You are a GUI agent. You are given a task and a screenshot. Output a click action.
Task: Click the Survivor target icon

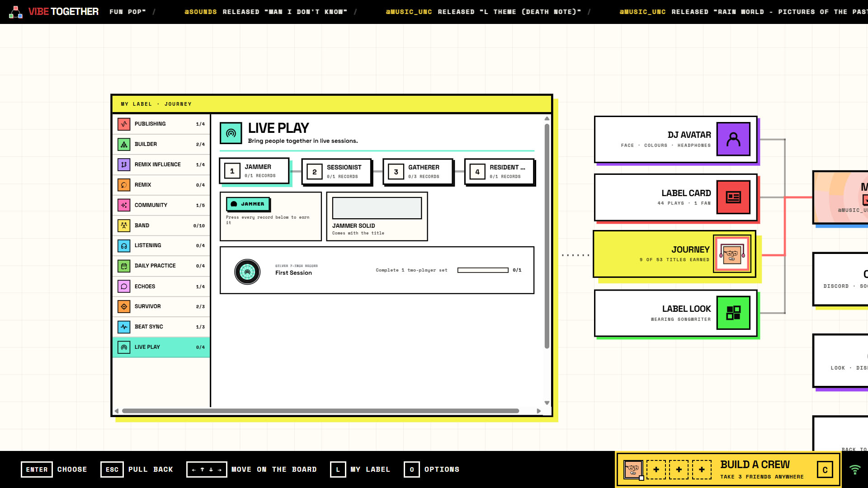click(124, 306)
